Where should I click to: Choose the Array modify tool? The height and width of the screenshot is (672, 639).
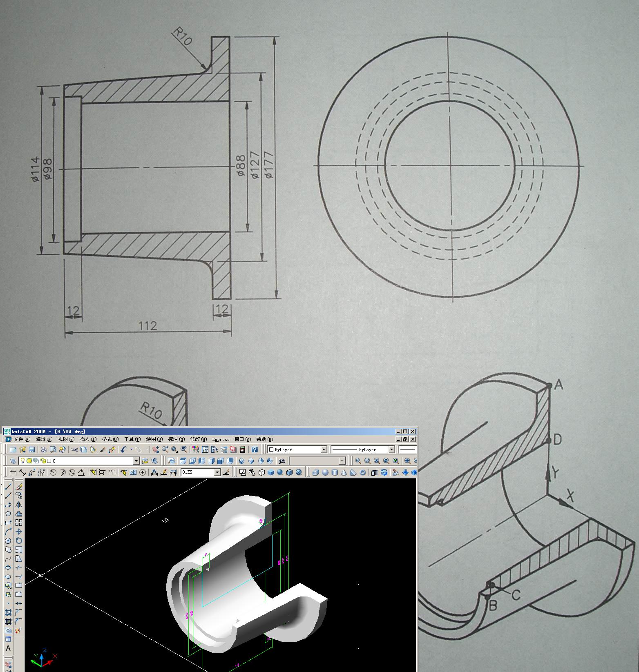19,523
